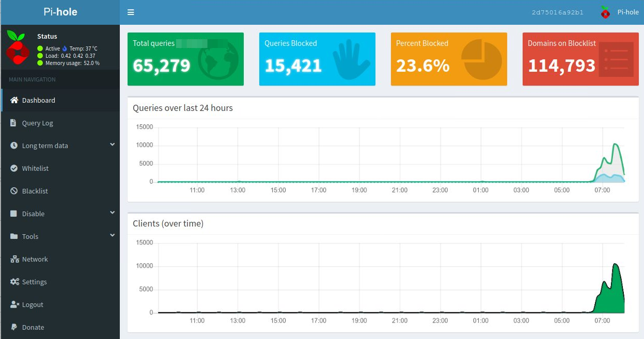Click the green Total queries box
Screen dimensions: 644x339
185,59
